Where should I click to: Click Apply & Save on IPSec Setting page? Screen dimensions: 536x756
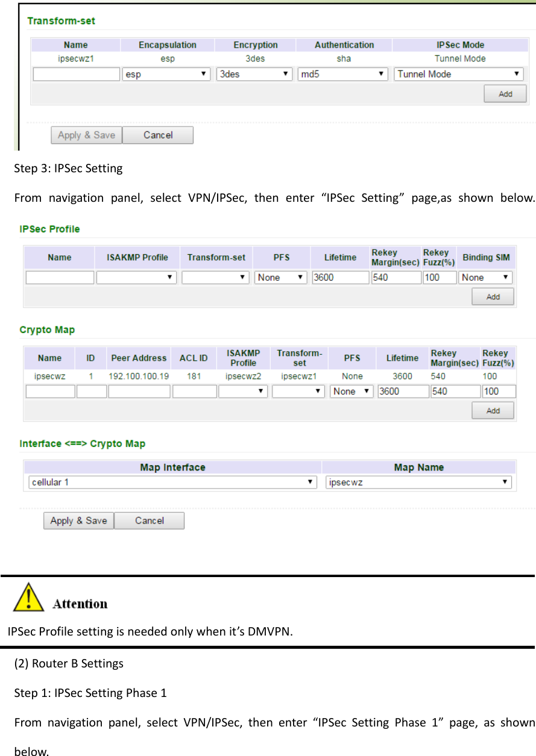click(x=78, y=520)
